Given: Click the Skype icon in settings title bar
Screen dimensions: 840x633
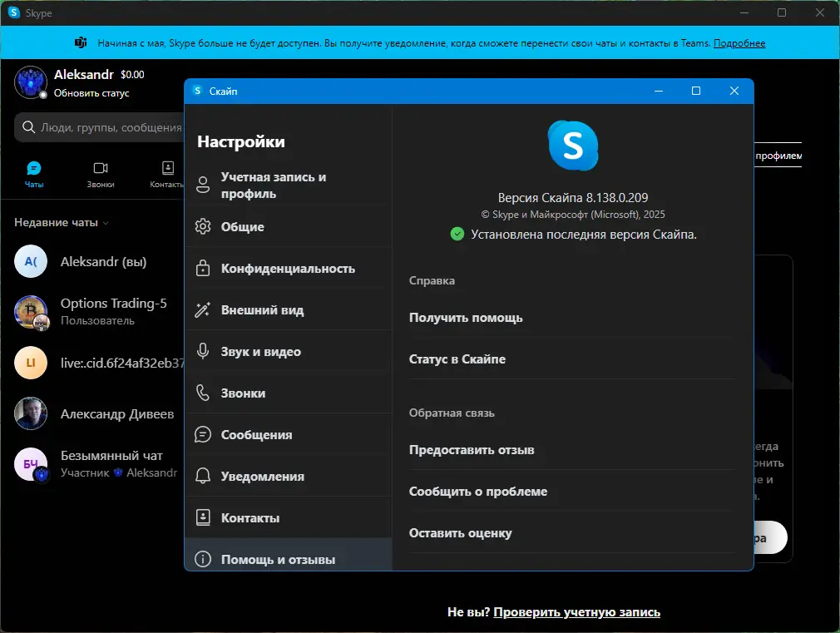Looking at the screenshot, I should 198,91.
